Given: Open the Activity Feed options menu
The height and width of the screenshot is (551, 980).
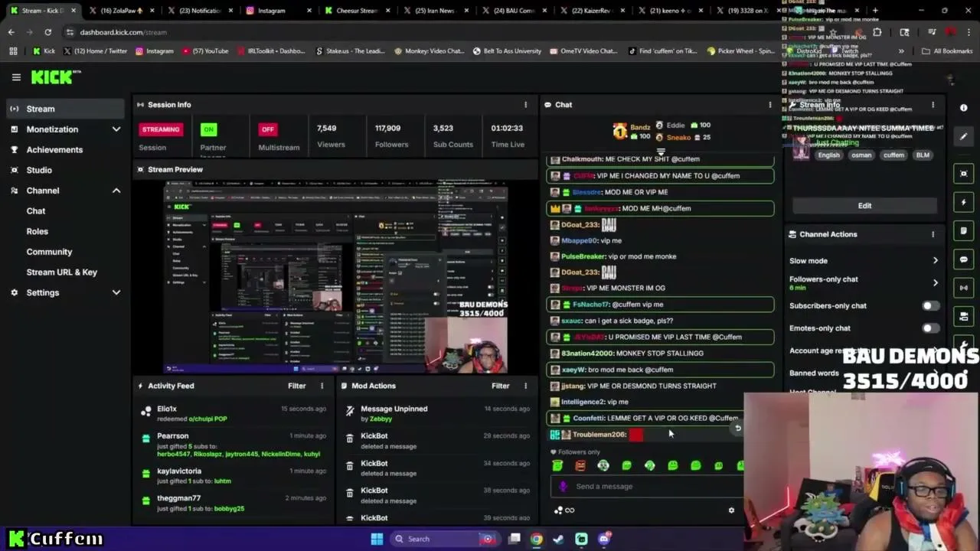Looking at the screenshot, I should (322, 386).
